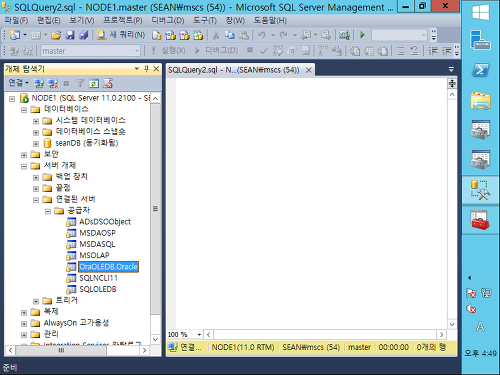The width and height of the screenshot is (500, 375).
Task: Expand the 백업 장치 folder
Action: tap(36, 177)
